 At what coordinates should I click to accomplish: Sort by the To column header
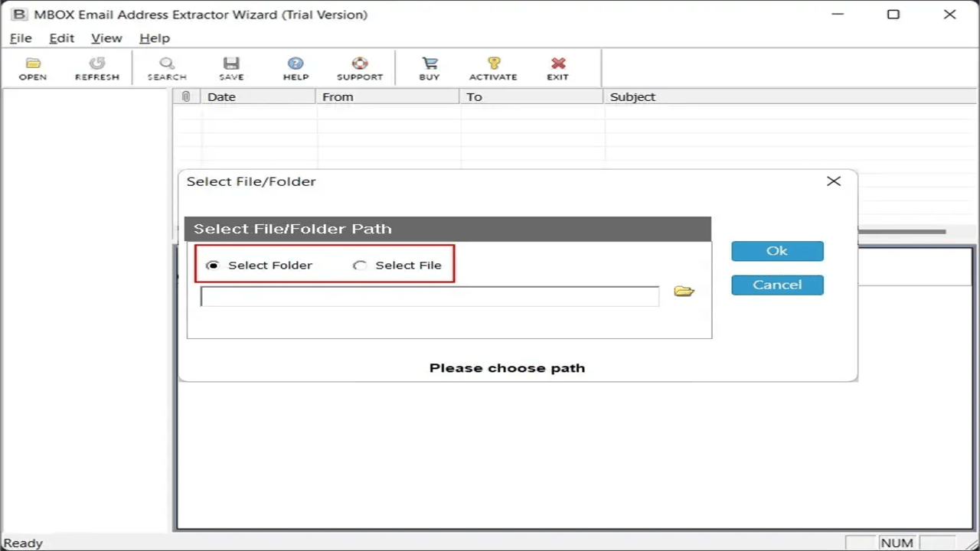coord(531,96)
